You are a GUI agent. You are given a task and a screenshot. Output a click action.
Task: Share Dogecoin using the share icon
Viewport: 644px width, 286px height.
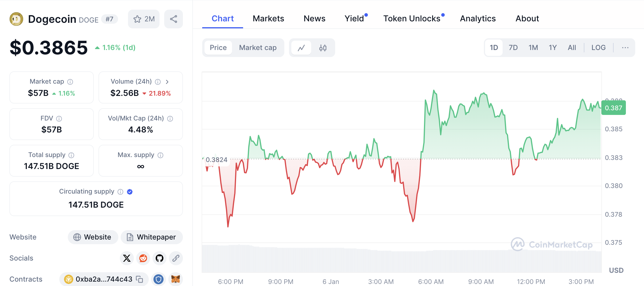(x=174, y=19)
